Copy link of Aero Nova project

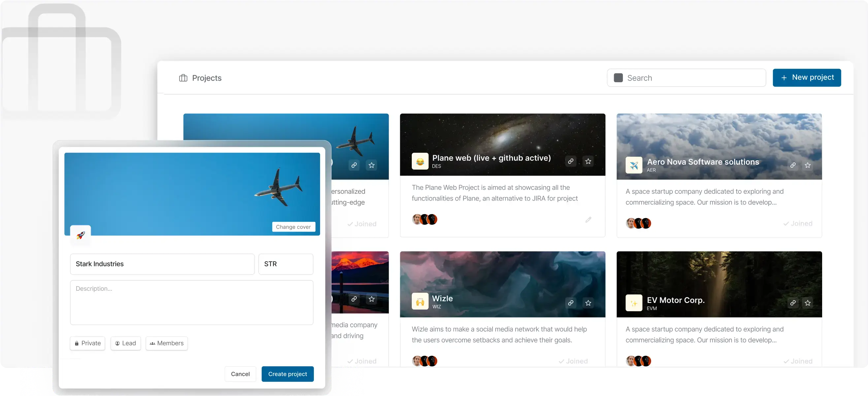(793, 165)
